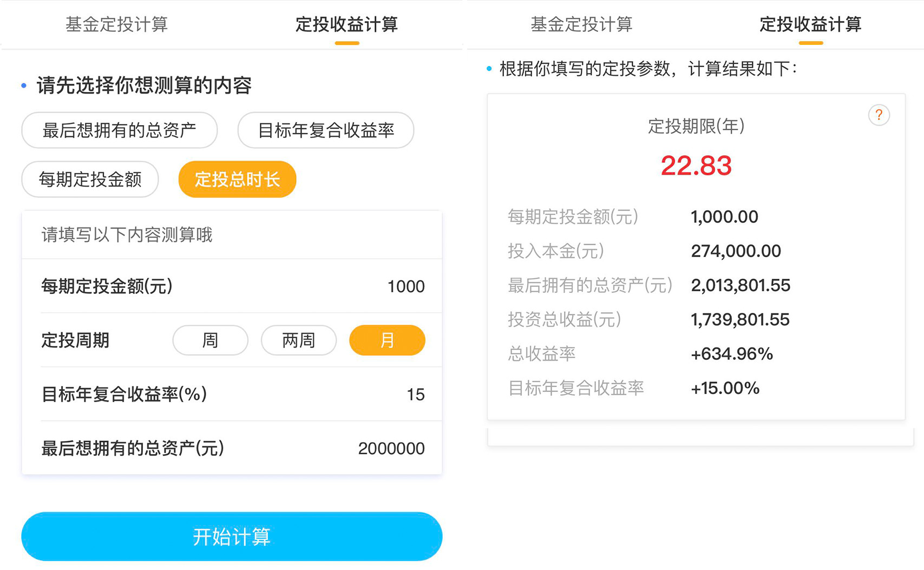Click the result value 22.83

(x=697, y=166)
